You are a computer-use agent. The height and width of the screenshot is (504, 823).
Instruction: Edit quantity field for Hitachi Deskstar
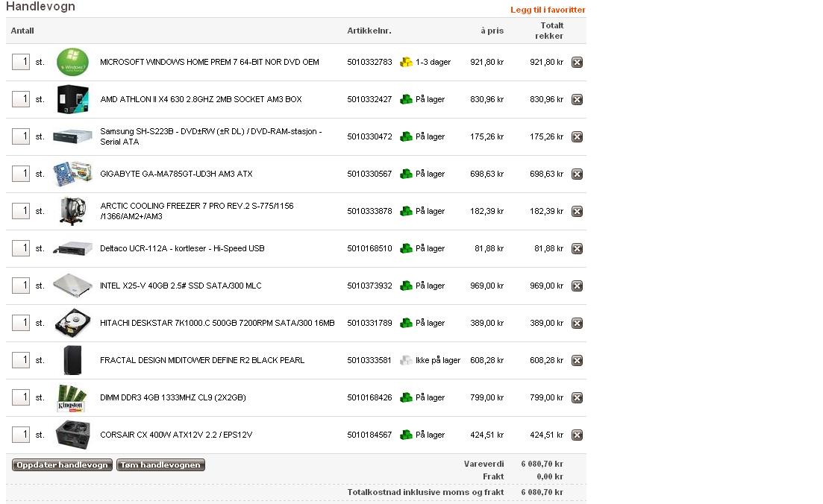(21, 323)
